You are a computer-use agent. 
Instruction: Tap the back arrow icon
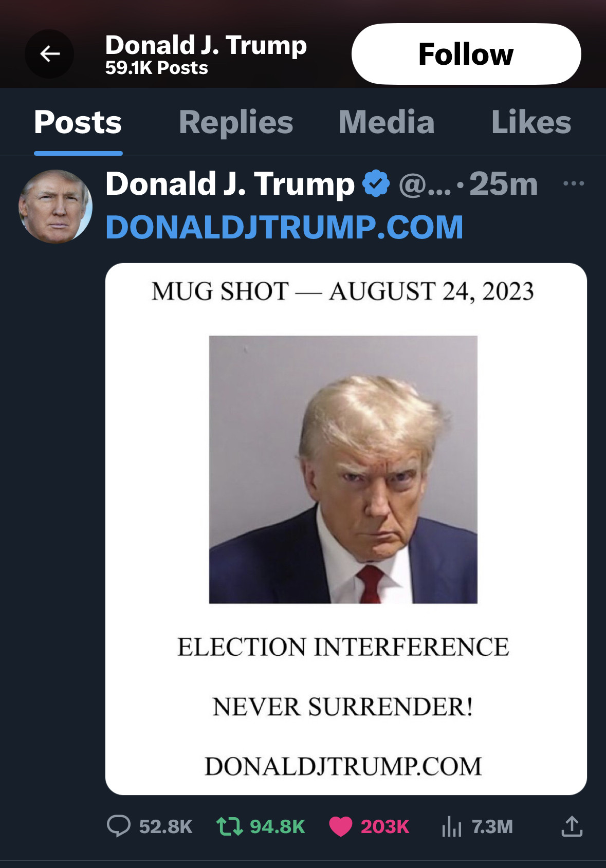[50, 54]
